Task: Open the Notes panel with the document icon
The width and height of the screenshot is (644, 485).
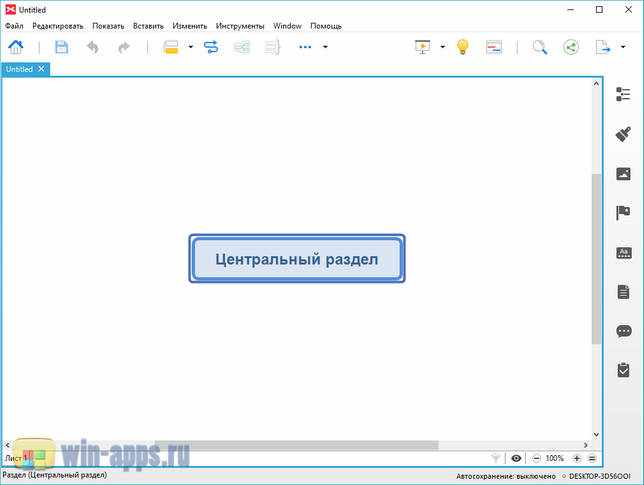Action: point(623,292)
